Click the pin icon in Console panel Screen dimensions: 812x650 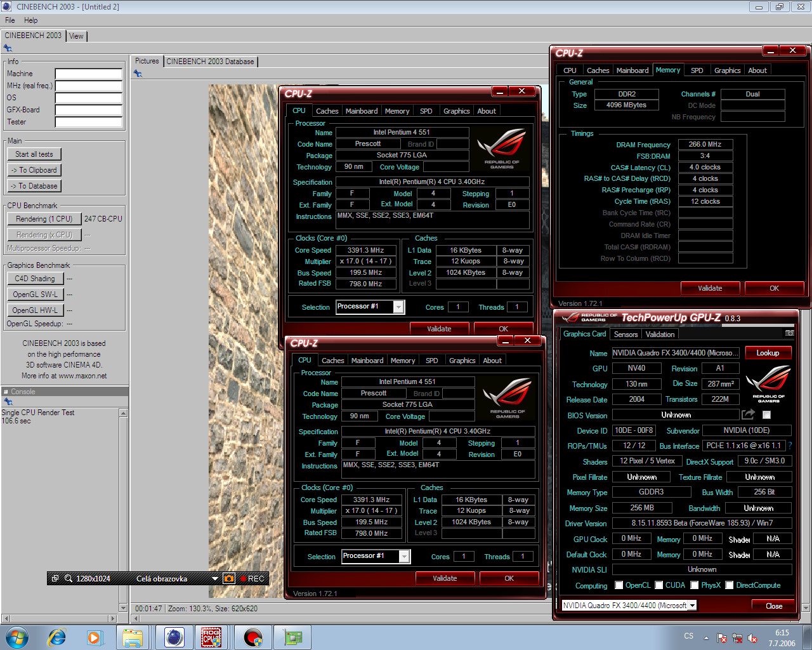(8, 402)
